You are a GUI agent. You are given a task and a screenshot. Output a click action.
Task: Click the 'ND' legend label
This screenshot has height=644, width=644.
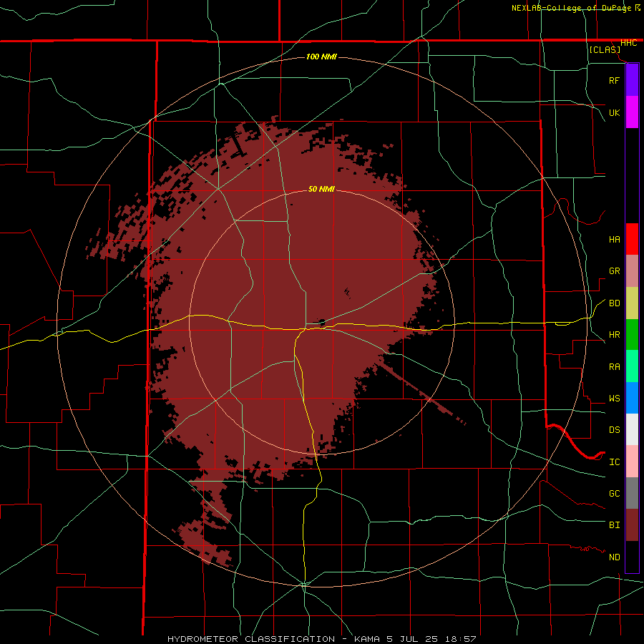click(614, 557)
